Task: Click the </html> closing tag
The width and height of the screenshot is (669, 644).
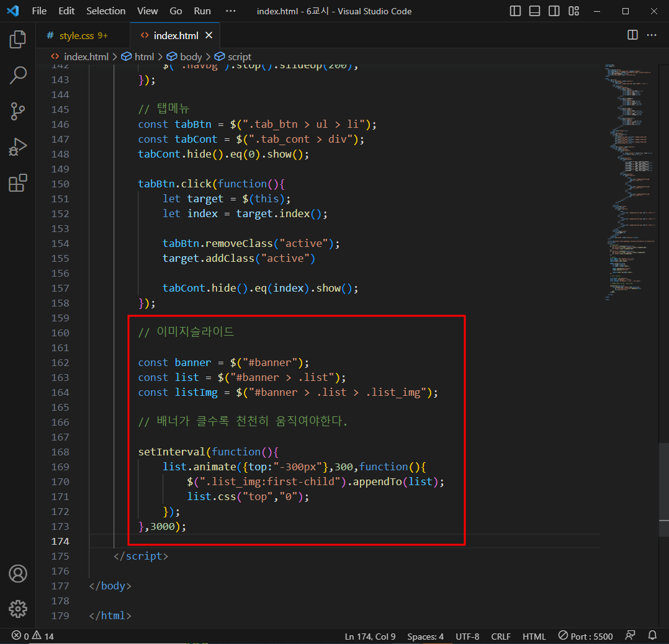Action: coord(110,616)
